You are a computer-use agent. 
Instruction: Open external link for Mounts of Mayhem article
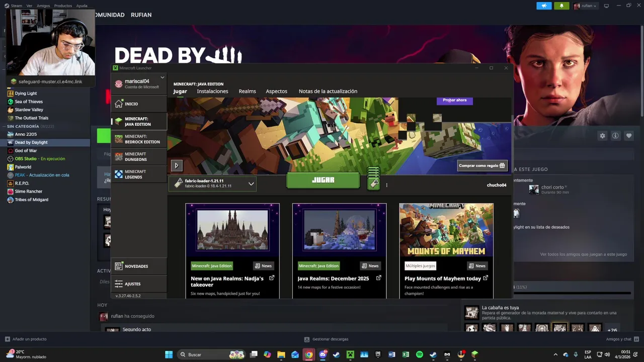486,278
